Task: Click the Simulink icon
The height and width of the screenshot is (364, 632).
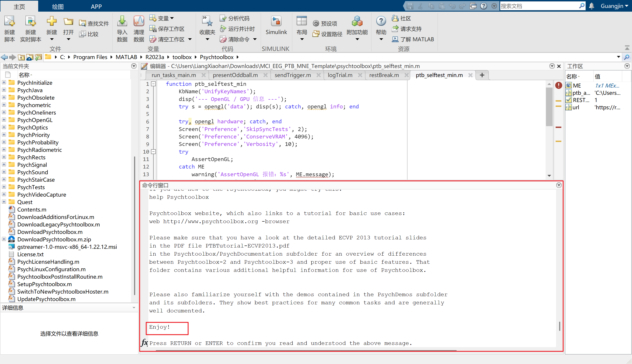Action: [276, 22]
